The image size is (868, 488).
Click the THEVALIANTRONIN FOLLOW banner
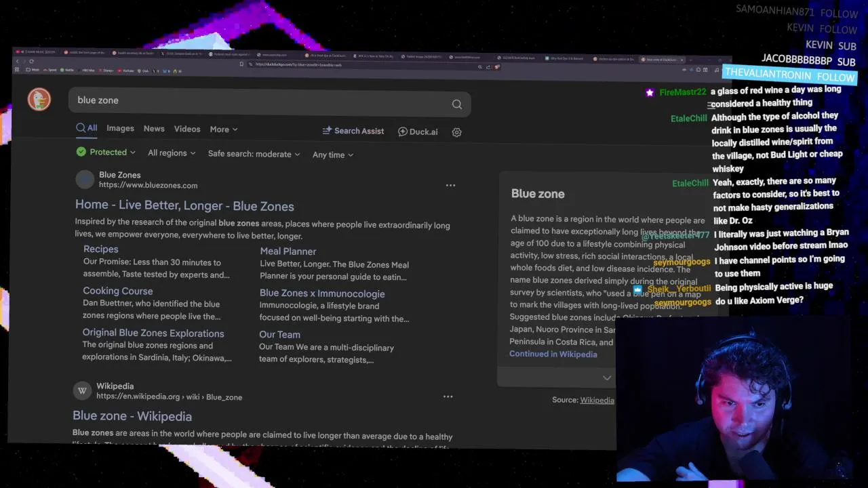790,75
